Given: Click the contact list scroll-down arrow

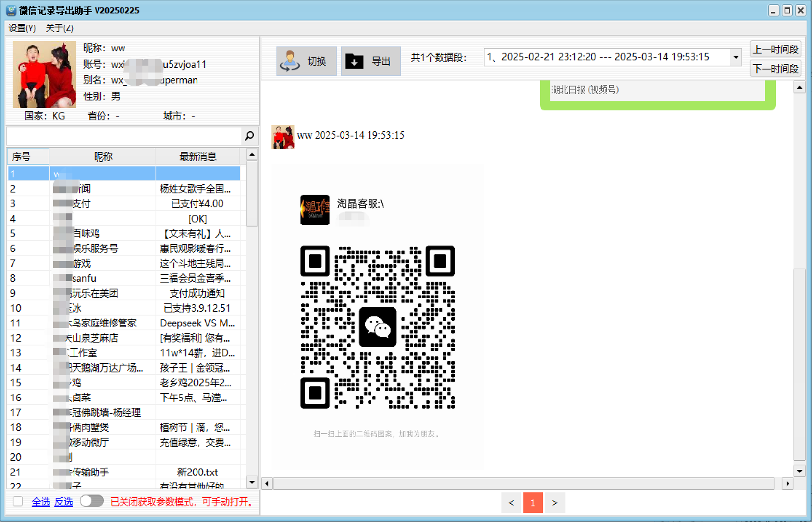Looking at the screenshot, I should tap(252, 482).
